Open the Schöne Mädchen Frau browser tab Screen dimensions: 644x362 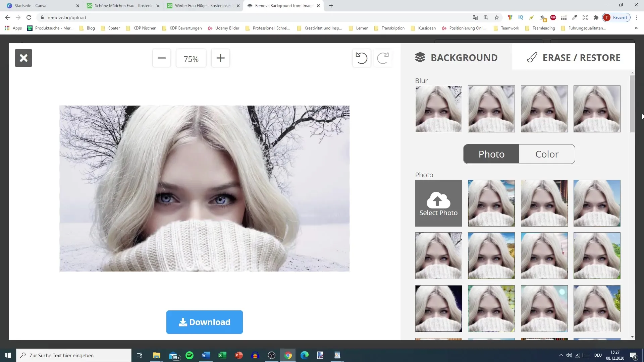[123, 6]
